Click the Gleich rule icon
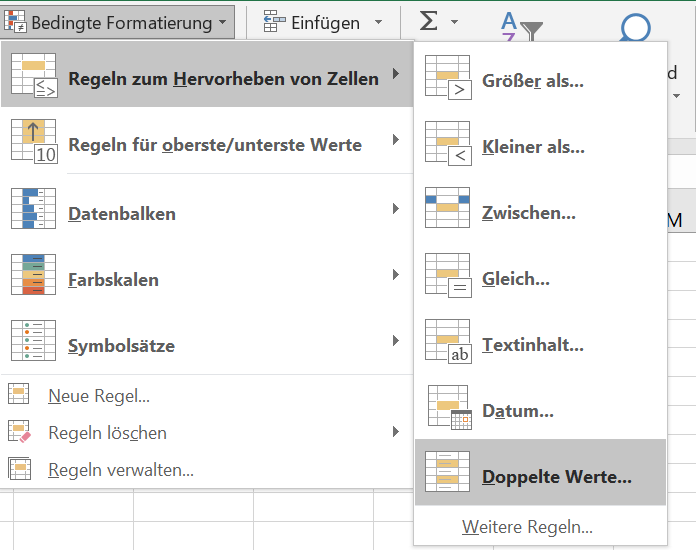 coord(448,275)
